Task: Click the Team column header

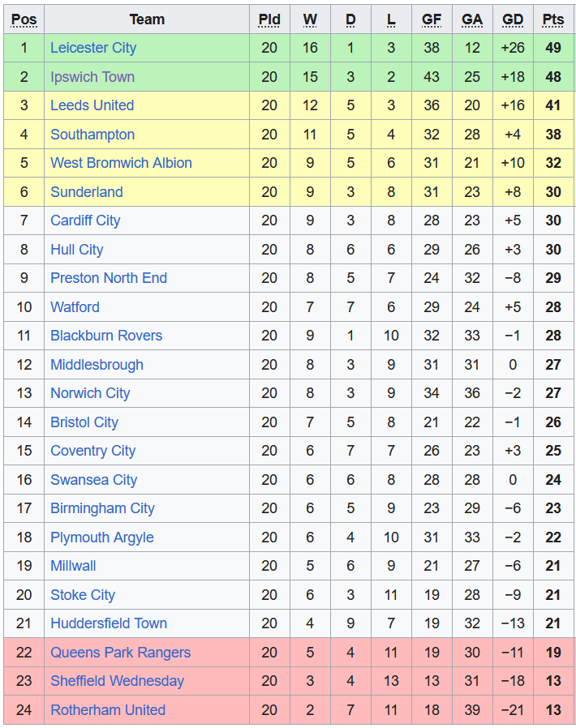Action: coord(147,19)
